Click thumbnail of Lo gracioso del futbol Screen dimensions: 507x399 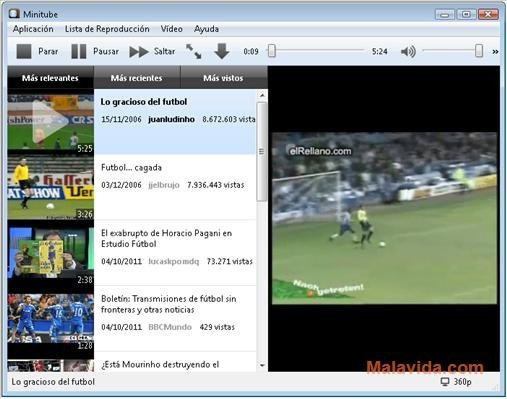click(x=51, y=122)
